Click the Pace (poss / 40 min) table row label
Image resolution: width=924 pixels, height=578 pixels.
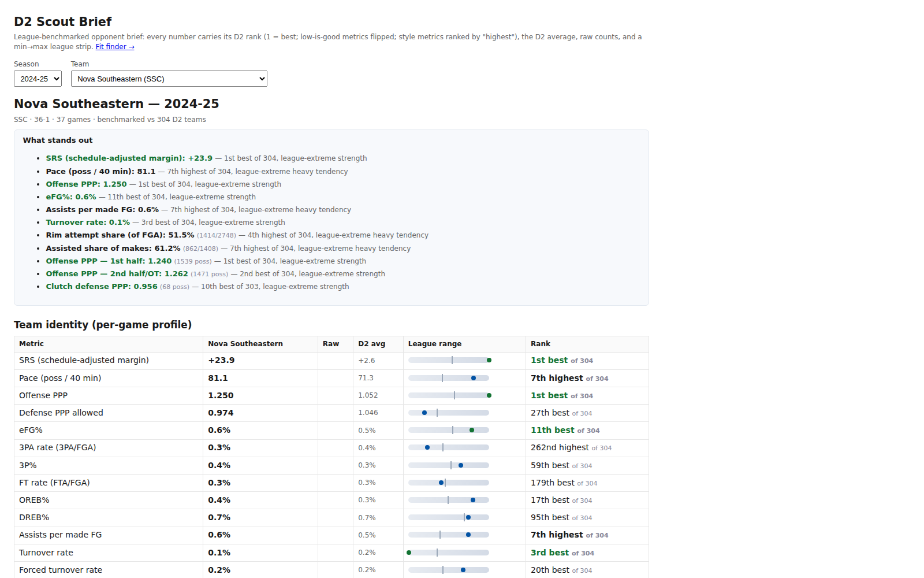(x=60, y=379)
